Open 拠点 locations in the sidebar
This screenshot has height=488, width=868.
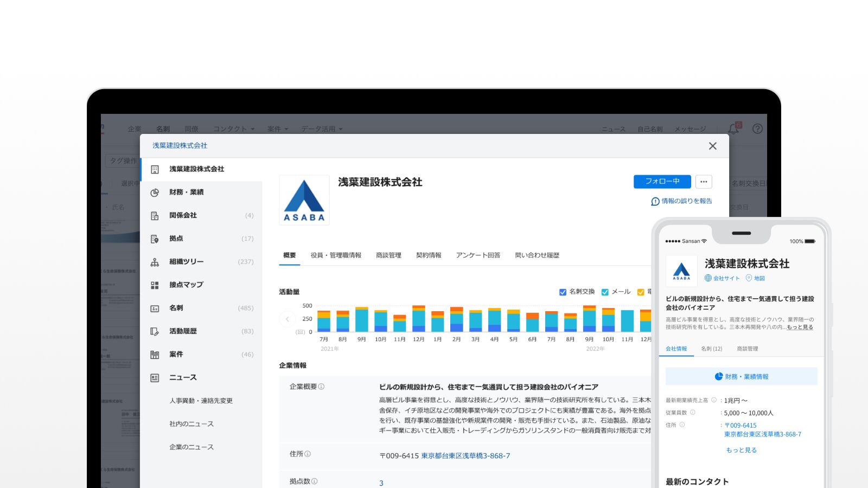point(201,239)
